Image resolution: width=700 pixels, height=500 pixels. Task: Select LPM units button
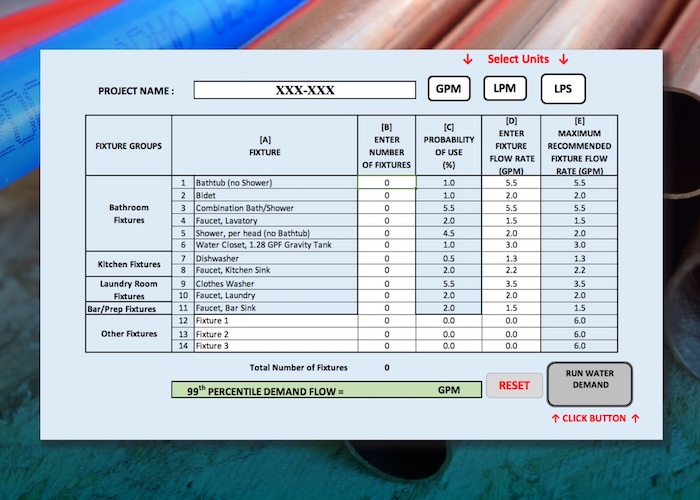click(x=505, y=88)
